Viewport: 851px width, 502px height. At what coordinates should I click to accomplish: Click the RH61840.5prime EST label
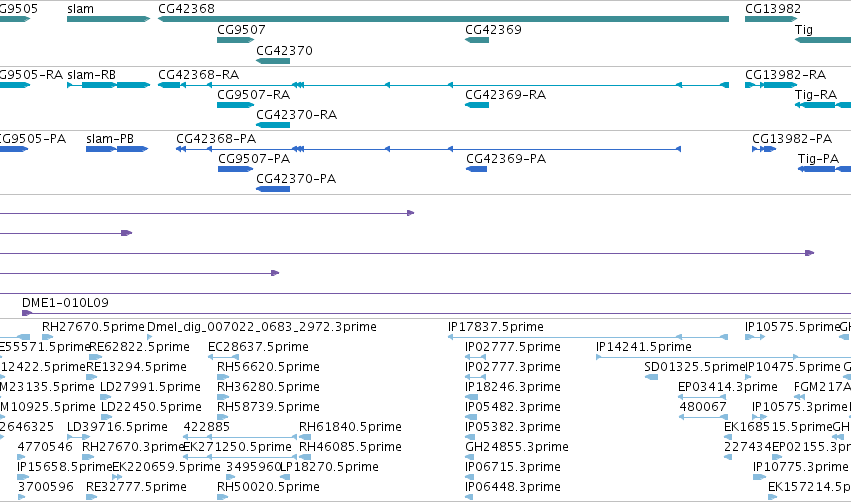[350, 428]
